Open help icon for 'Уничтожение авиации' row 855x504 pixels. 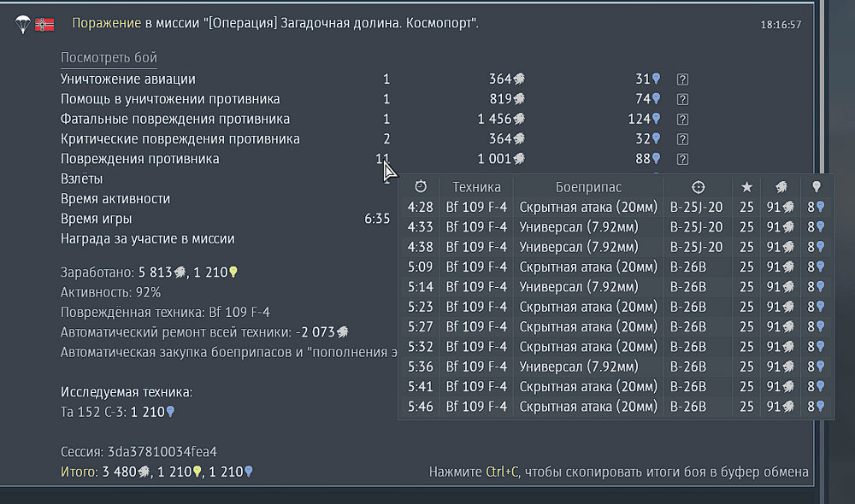(x=682, y=79)
